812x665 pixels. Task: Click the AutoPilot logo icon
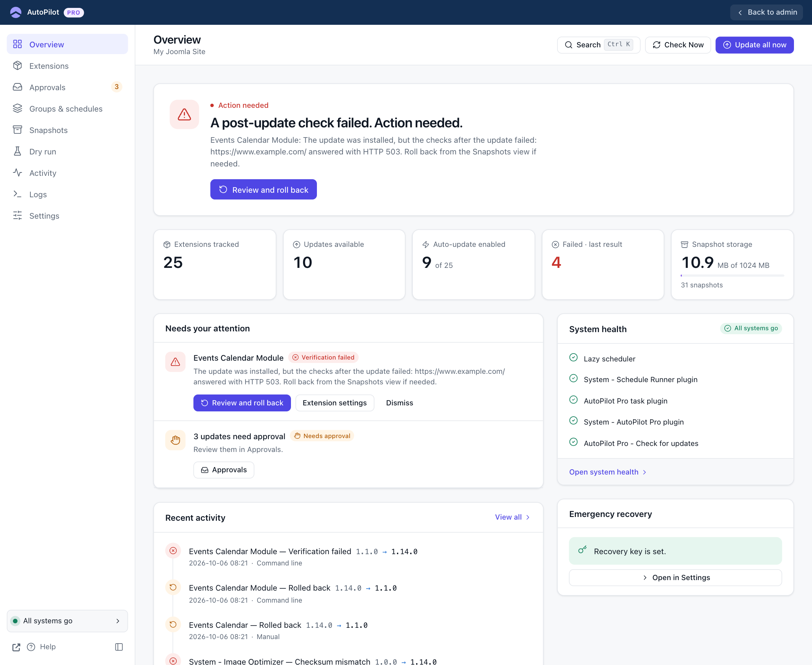pyautogui.click(x=16, y=12)
